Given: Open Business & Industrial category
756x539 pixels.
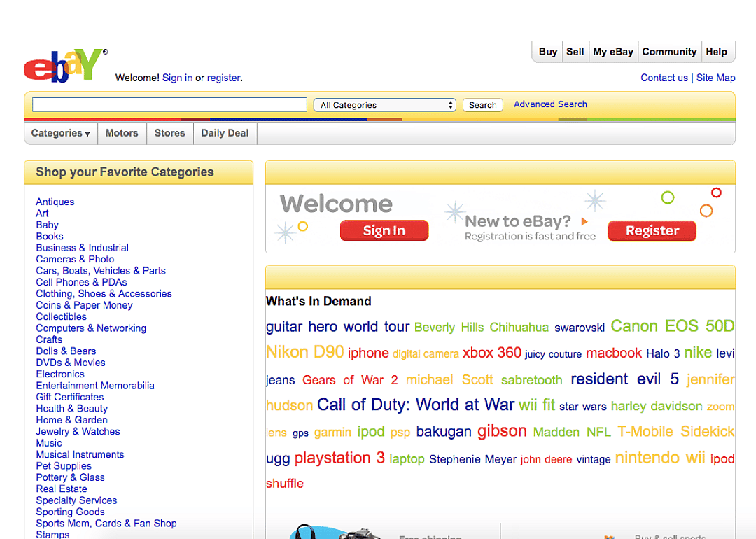Looking at the screenshot, I should (x=83, y=248).
